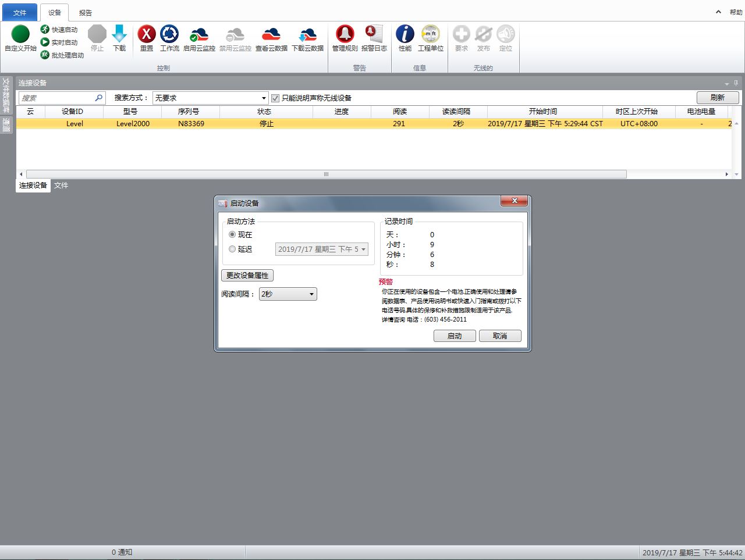Click the 下载 download arrow icon
The image size is (745, 560).
pos(119,34)
